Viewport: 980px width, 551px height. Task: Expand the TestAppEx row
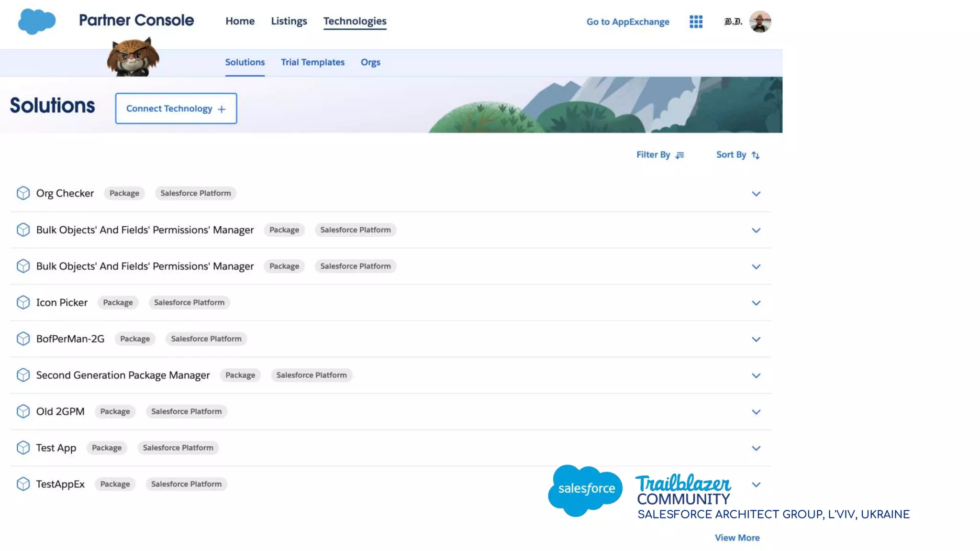[x=756, y=485]
